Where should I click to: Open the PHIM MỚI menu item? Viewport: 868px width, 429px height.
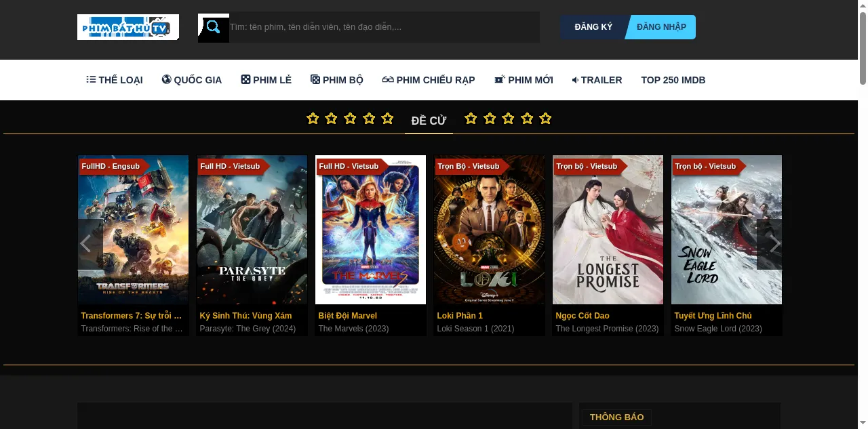[524, 80]
